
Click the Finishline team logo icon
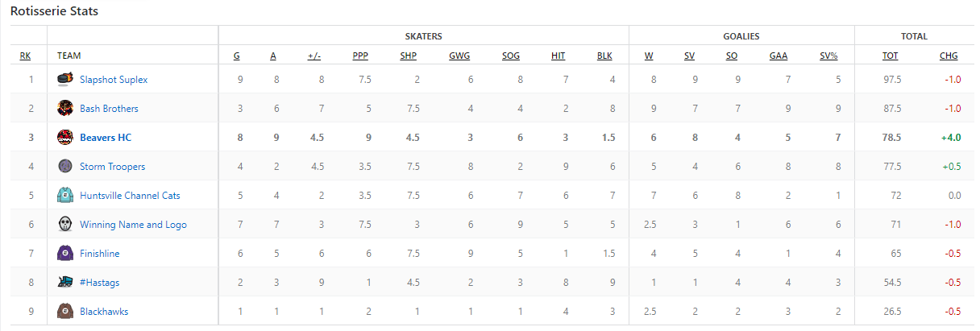click(65, 253)
